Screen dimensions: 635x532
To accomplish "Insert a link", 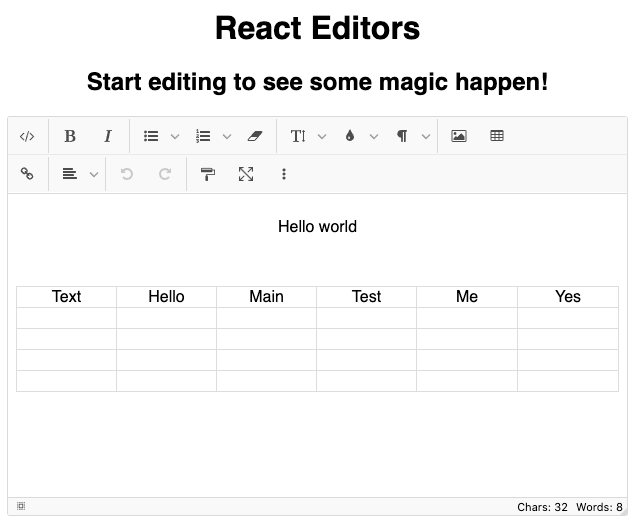I will [27, 174].
